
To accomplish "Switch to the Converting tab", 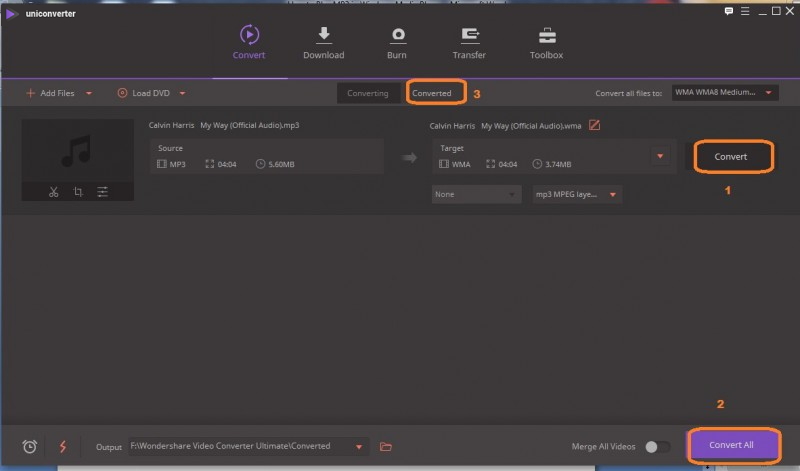I will coord(368,93).
